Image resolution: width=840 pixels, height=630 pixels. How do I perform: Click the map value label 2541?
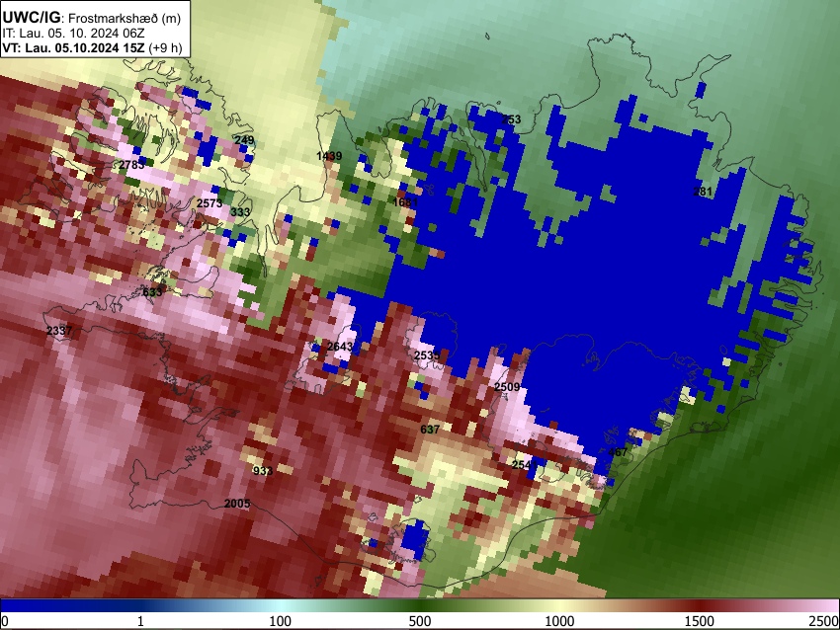[x=525, y=465]
